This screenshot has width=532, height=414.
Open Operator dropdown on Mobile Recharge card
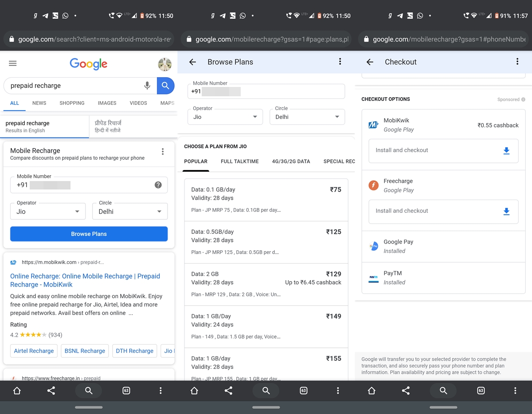[x=48, y=211]
